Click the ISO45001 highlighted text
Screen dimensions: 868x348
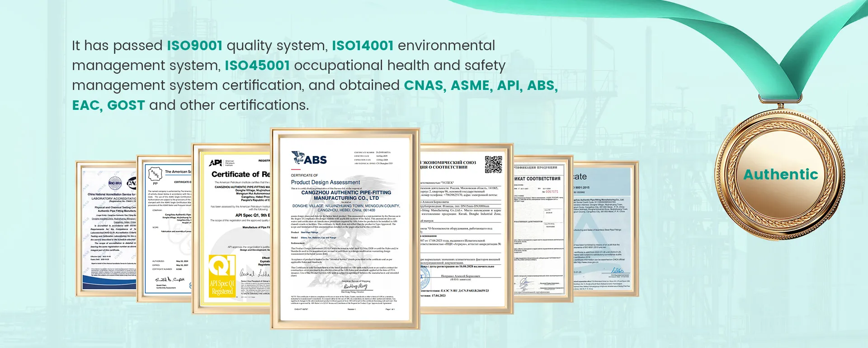click(x=257, y=66)
